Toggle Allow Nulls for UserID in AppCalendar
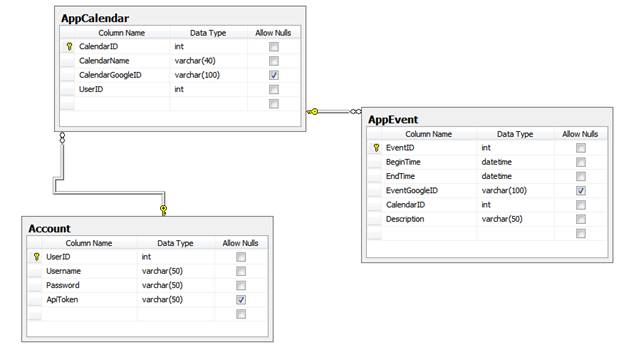Image resolution: width=624 pixels, height=360 pixels. pos(274,90)
